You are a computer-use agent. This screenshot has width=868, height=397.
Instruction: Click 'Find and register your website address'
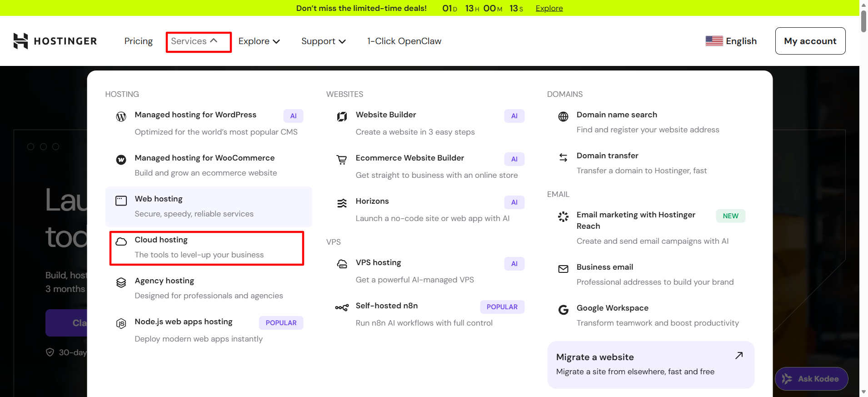coord(648,130)
